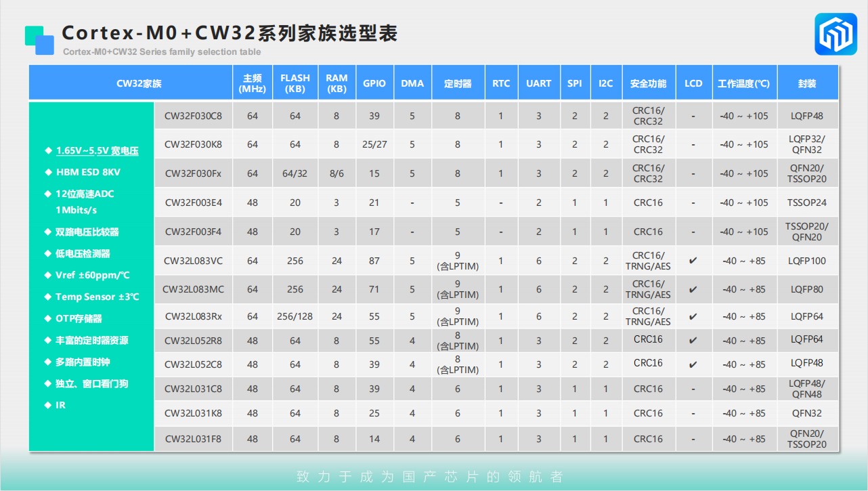The image size is (868, 491).
Task: Select the LQFP80 package cell
Action: coord(807,289)
